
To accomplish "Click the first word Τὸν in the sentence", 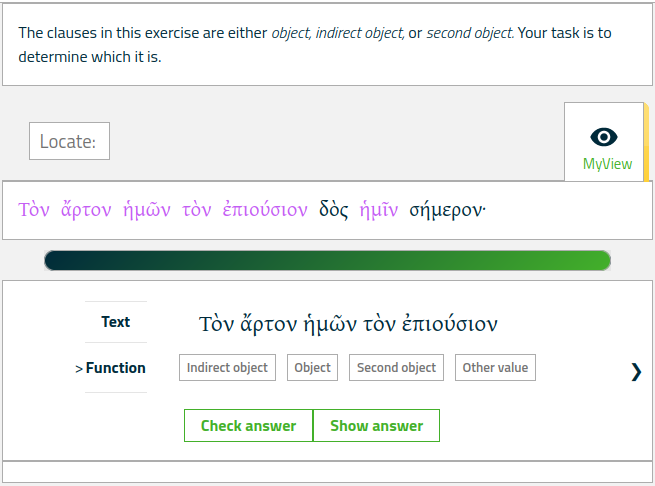I will 34,209.
